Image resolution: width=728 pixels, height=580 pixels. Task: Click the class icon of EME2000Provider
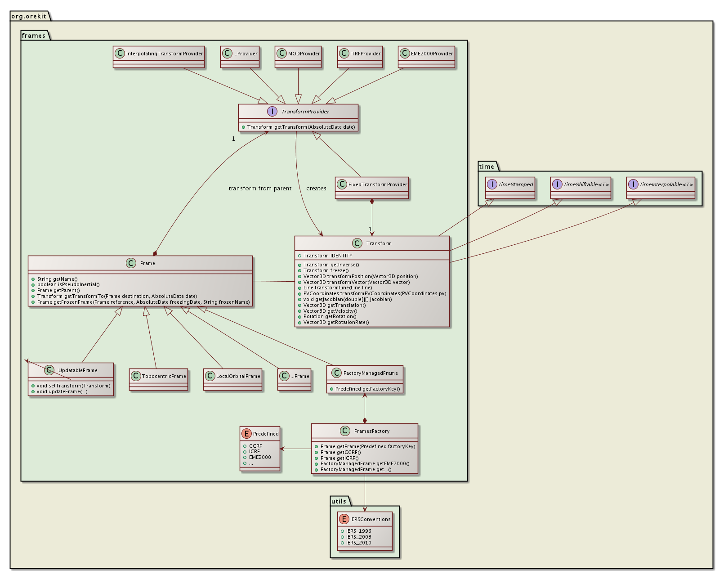point(405,54)
